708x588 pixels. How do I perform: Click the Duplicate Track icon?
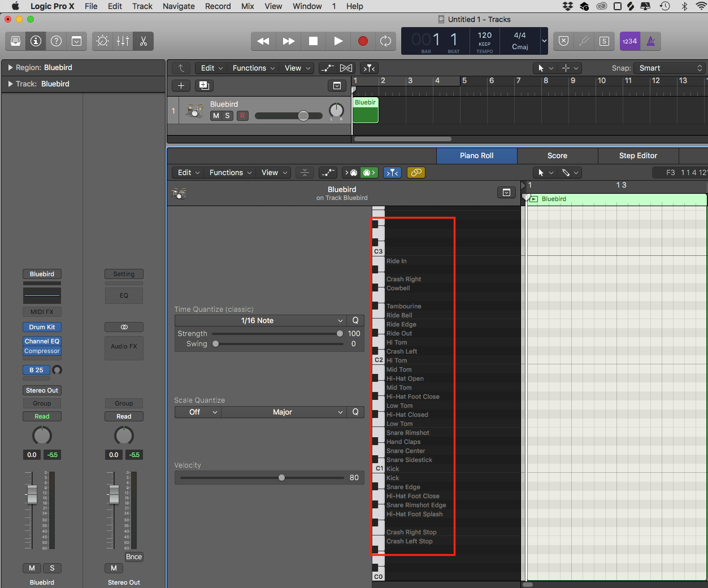coord(204,85)
